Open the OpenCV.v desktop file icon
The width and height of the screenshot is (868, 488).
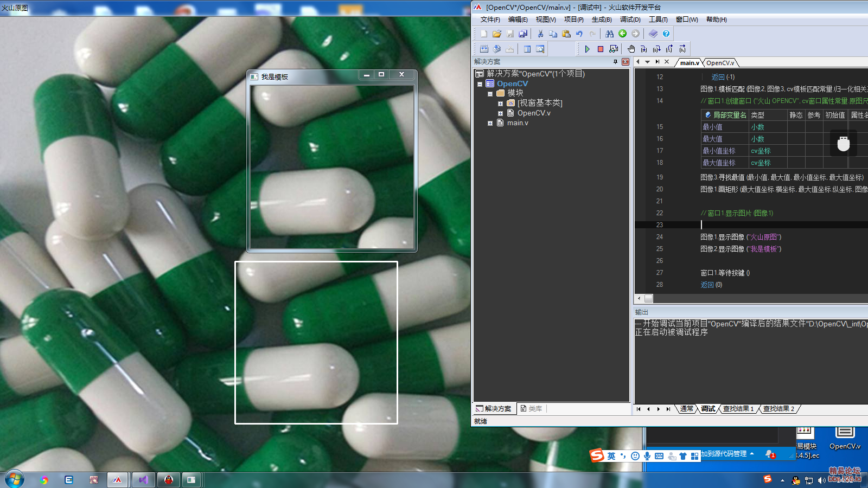pos(845,438)
